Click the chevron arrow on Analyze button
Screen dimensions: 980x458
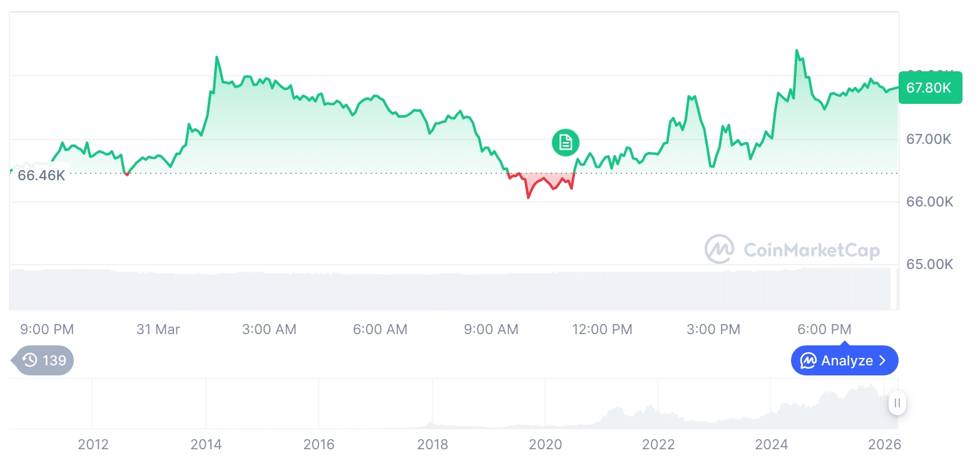pyautogui.click(x=882, y=361)
